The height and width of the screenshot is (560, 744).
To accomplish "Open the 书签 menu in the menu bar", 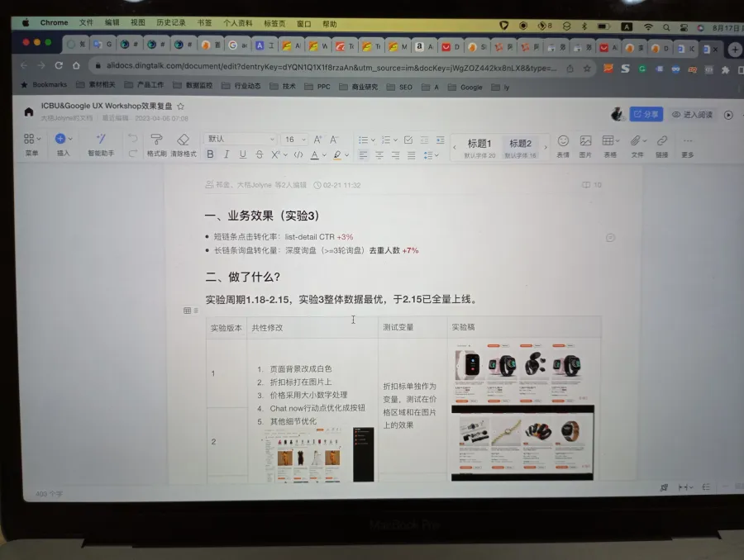I will click(x=204, y=23).
